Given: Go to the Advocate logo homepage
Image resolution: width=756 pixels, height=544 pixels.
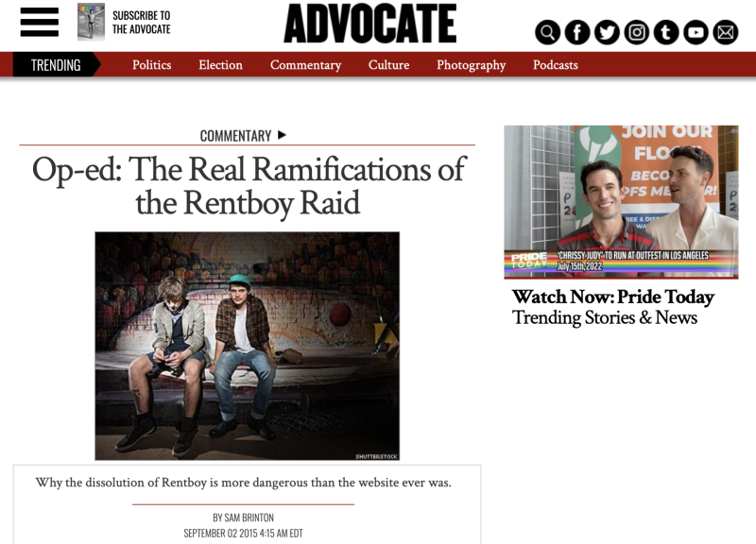Looking at the screenshot, I should pos(369,23).
